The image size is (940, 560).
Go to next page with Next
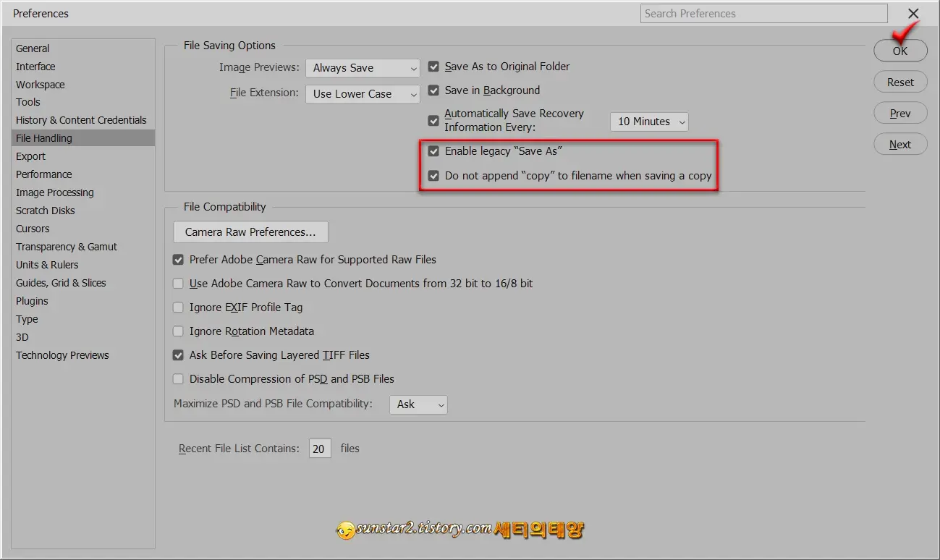pos(900,145)
